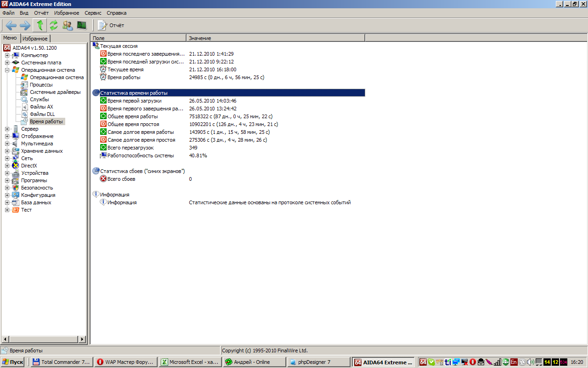Collapse the Операционная система tree node
This screenshot has height=368, width=588.
click(x=7, y=70)
